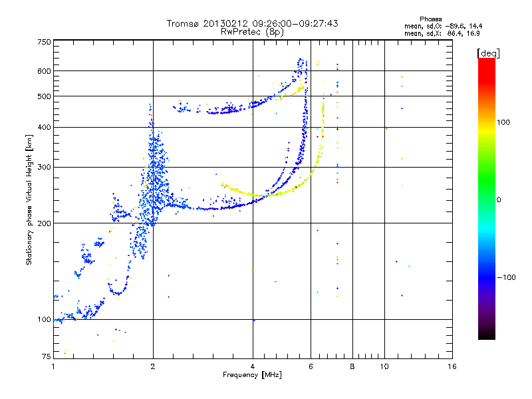Click the y-axis label "75"
The width and height of the screenshot is (532, 399).
coord(46,356)
